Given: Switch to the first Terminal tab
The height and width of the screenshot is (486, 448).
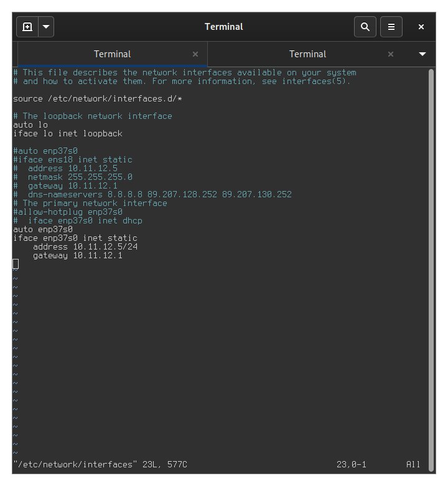Looking at the screenshot, I should point(113,54).
